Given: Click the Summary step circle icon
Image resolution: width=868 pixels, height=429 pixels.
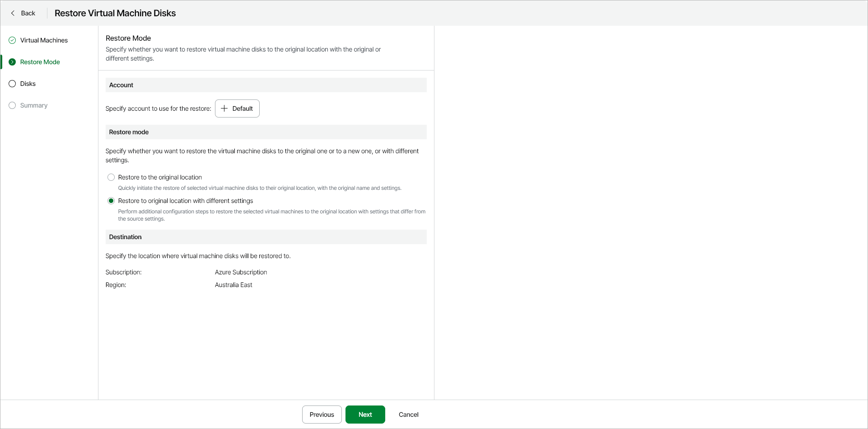Looking at the screenshot, I should point(12,105).
